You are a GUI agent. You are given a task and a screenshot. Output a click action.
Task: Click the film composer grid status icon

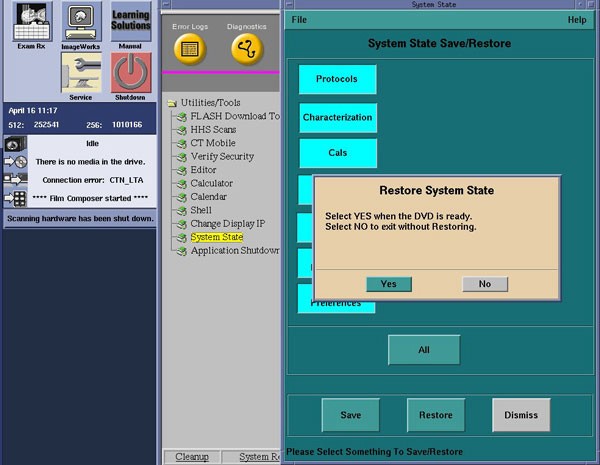tap(15, 198)
